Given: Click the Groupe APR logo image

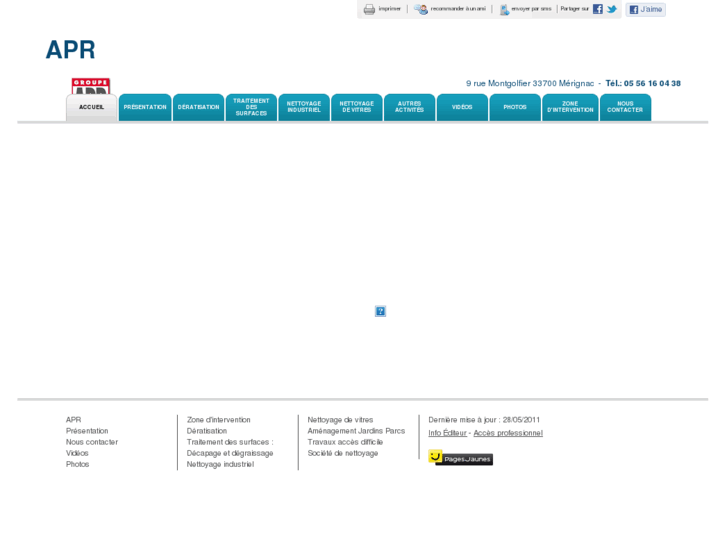Looking at the screenshot, I should pos(91,86).
